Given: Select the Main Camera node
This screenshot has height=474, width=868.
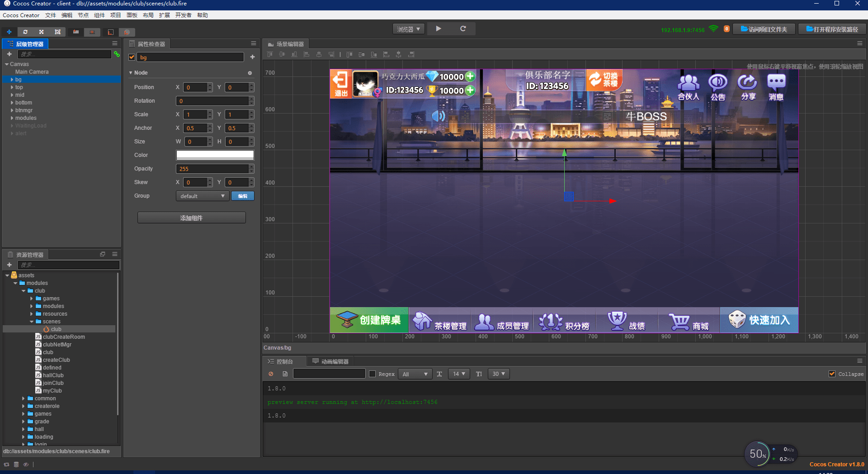Looking at the screenshot, I should pyautogui.click(x=32, y=72).
